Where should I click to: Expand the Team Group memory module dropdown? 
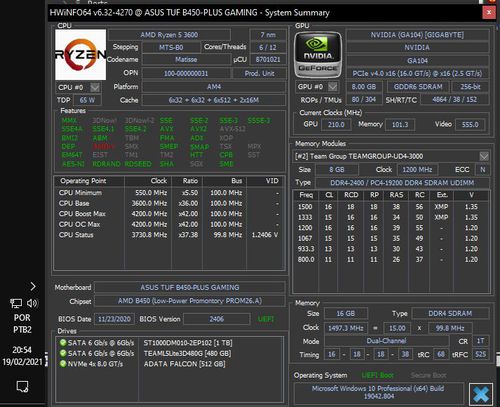484,156
